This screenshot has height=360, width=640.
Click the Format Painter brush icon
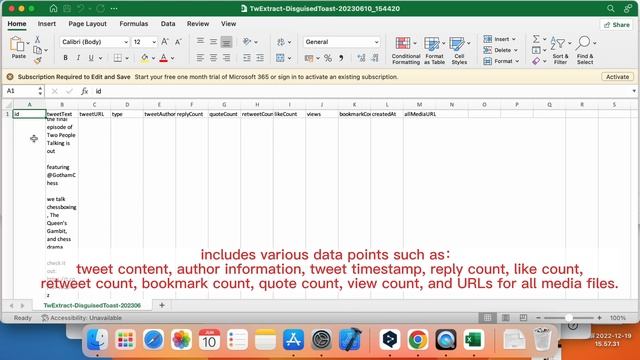[x=38, y=60]
